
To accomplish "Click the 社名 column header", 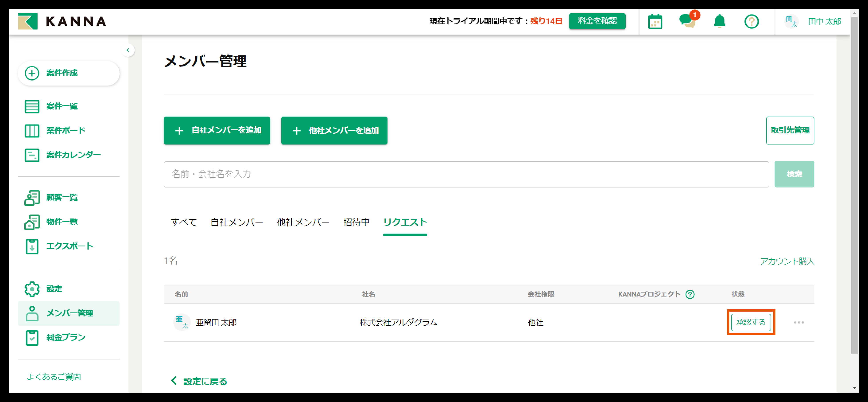I will 368,295.
